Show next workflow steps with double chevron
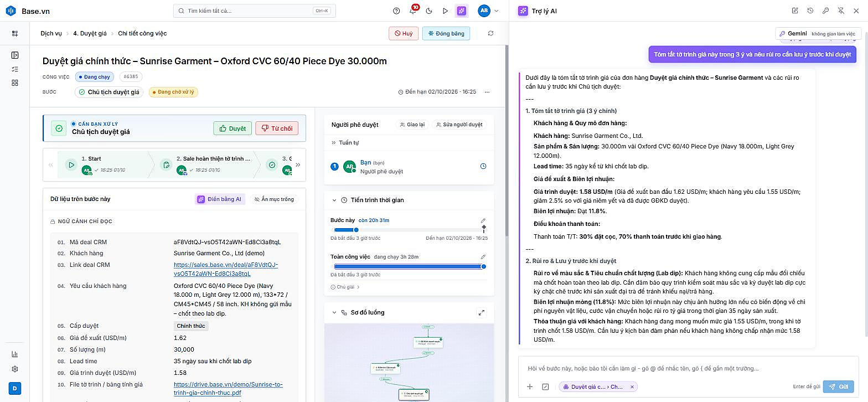Screen dimensions: 868x402 coord(298,164)
